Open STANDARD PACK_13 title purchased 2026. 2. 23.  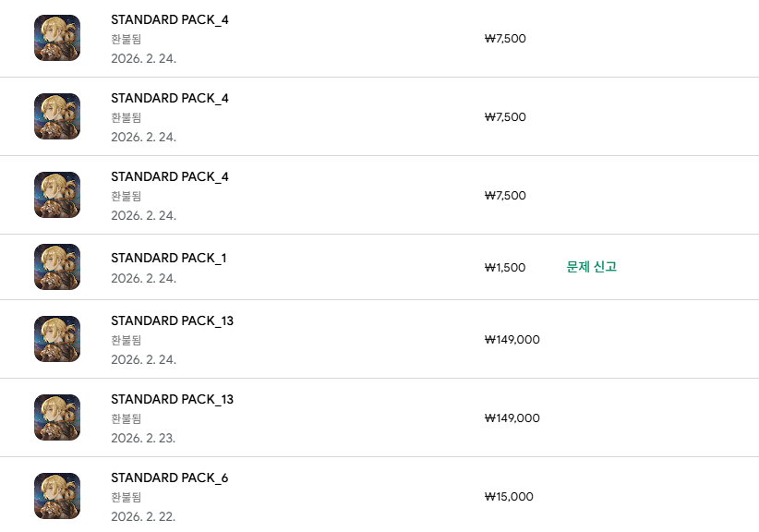tap(172, 399)
